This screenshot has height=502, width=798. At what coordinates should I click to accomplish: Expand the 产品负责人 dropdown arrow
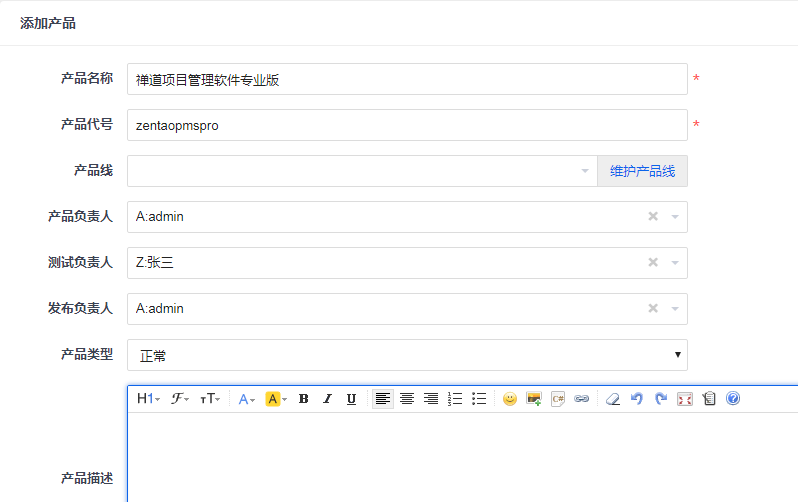coord(675,217)
